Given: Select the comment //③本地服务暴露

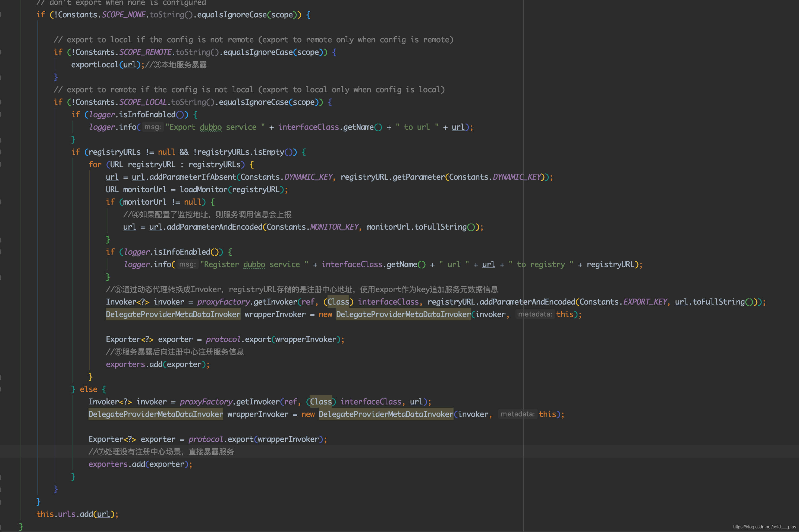Looking at the screenshot, I should [176, 65].
